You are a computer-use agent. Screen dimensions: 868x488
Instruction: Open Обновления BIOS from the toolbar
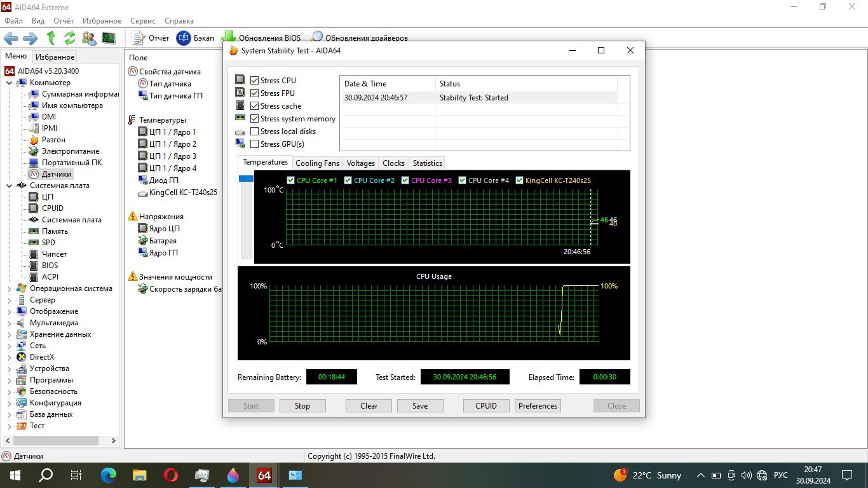pos(261,38)
